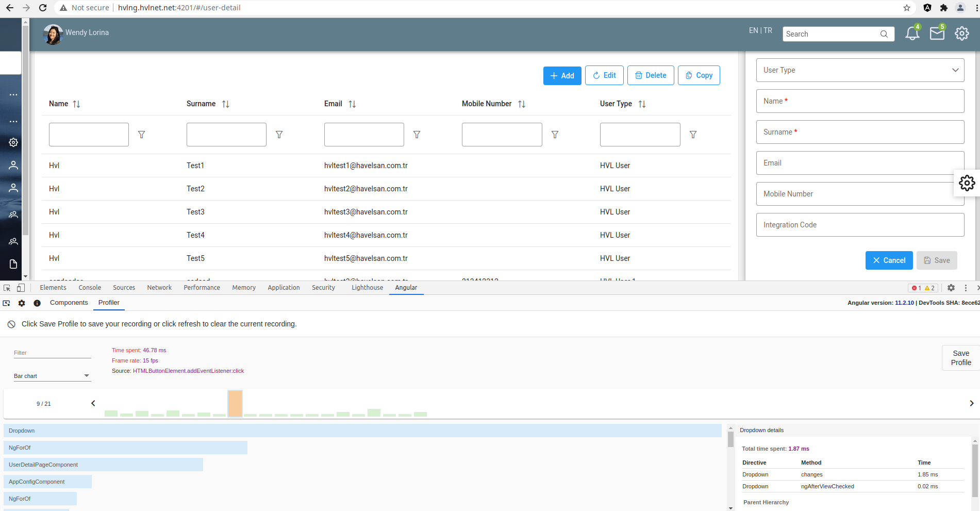Click the sidebar document icon
This screenshot has width=980, height=511.
[13, 264]
